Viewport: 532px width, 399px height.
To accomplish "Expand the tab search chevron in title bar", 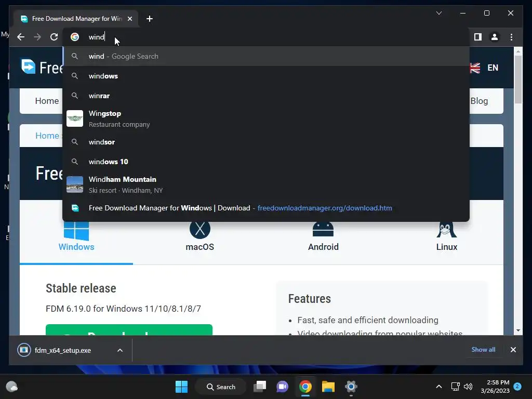I will [x=438, y=13].
